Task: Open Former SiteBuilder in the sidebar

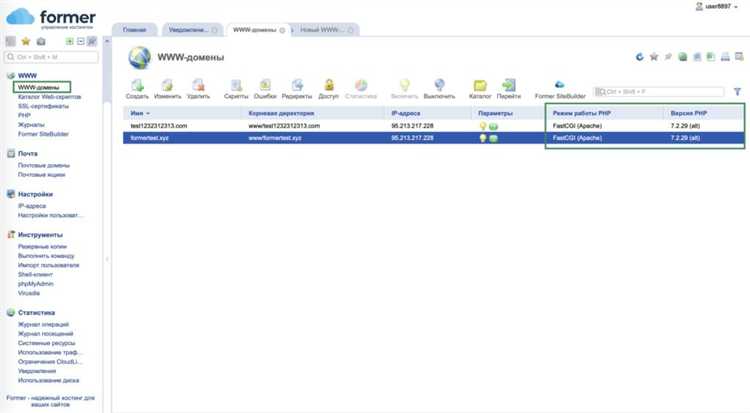Action: [43, 134]
